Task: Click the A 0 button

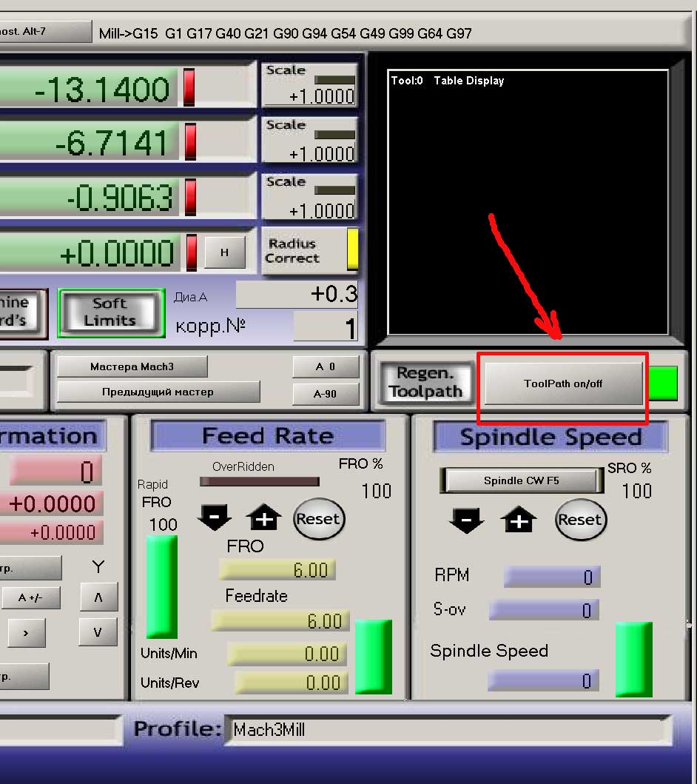Action: [x=326, y=366]
